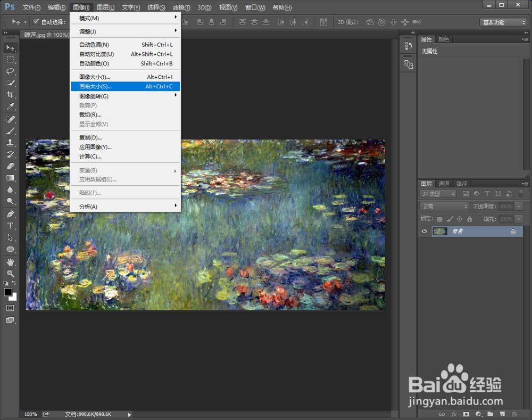532x420 pixels.
Task: Open the fill 填充 arrow dropdown
Action: tap(519, 219)
